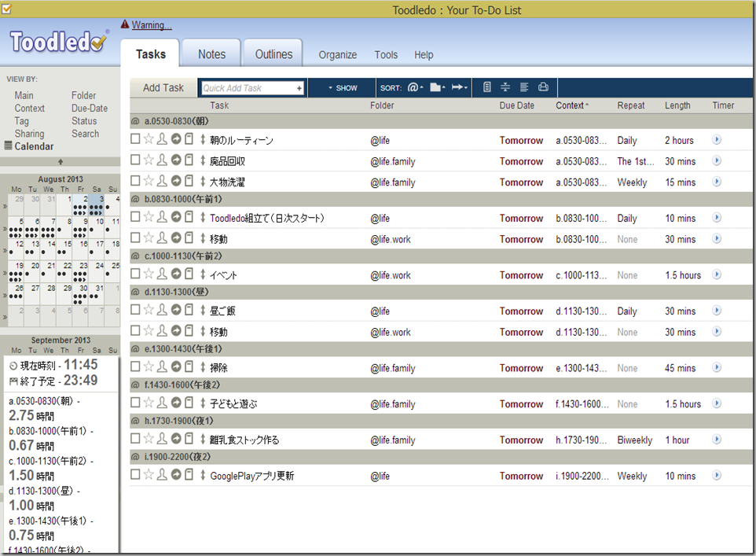Start timer for GooglePlayアプリ更新 task
This screenshot has width=756, height=556.
click(717, 476)
